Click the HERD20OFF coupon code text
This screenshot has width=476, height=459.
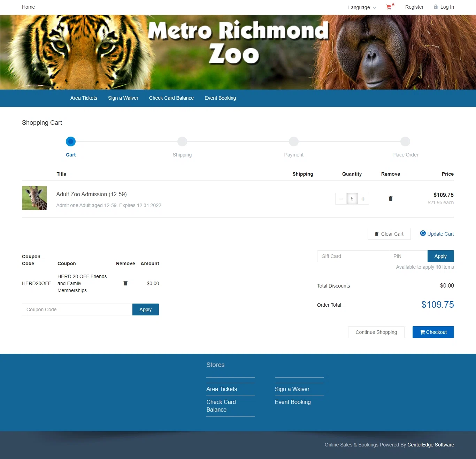click(36, 283)
